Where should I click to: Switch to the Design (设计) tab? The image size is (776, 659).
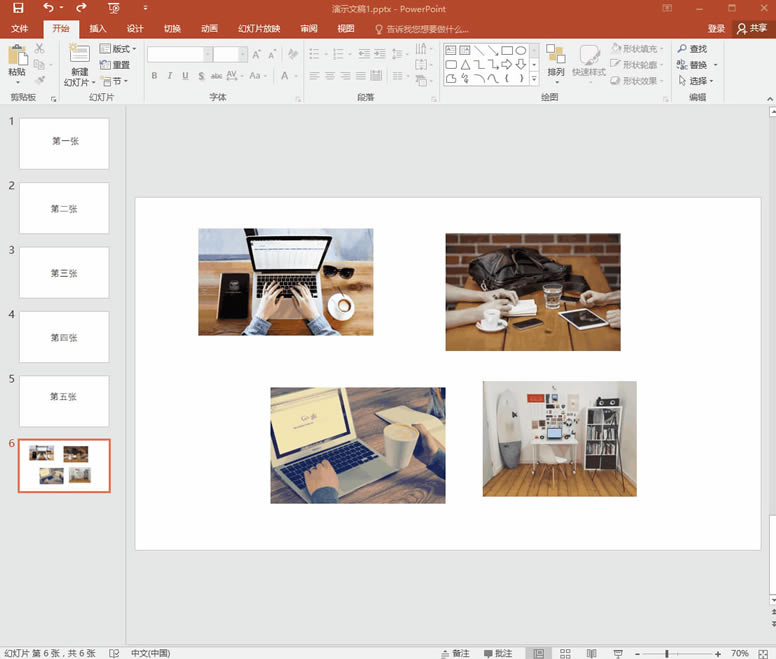(x=135, y=29)
